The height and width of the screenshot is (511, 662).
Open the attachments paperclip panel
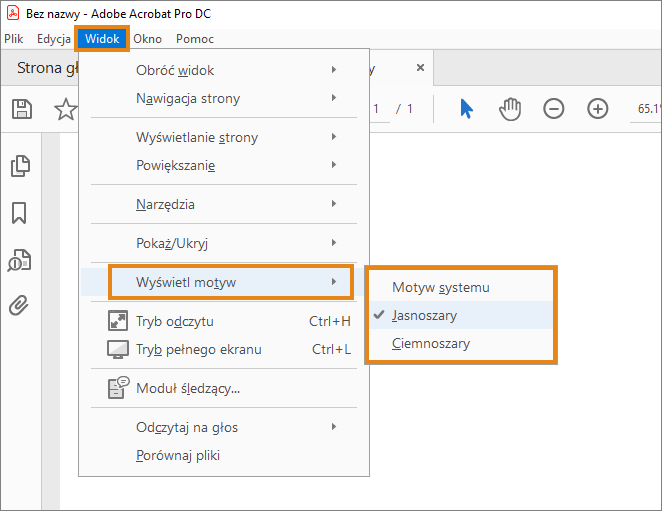click(x=19, y=305)
